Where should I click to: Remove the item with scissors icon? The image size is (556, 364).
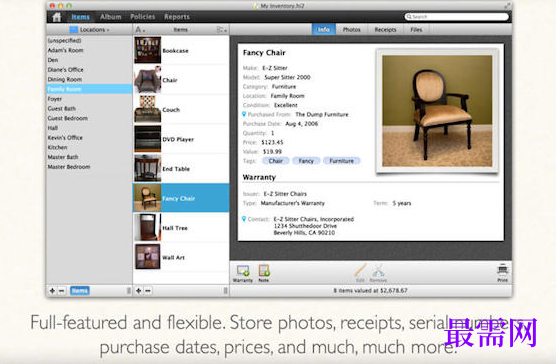378,273
